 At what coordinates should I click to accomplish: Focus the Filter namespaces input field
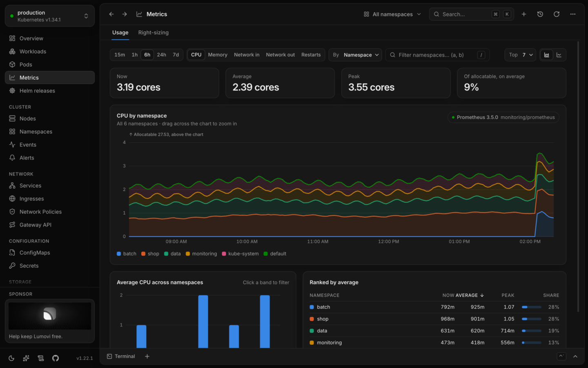click(437, 55)
